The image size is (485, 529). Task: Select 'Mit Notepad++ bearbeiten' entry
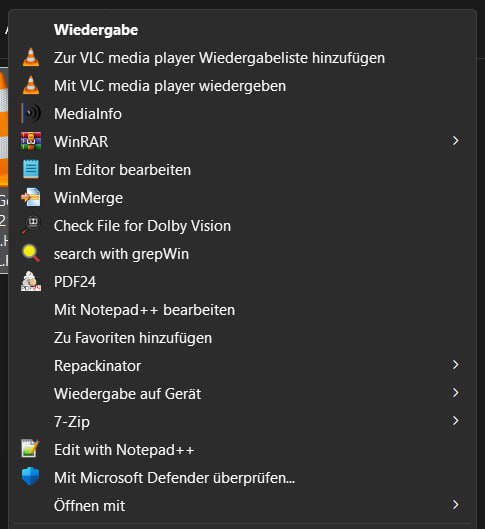pyautogui.click(x=144, y=310)
